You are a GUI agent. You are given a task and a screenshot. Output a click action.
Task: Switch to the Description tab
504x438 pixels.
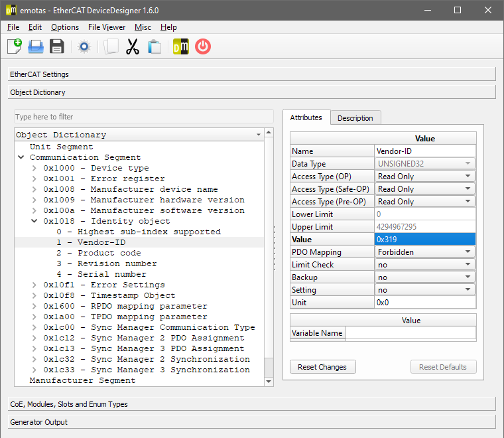[x=355, y=118]
